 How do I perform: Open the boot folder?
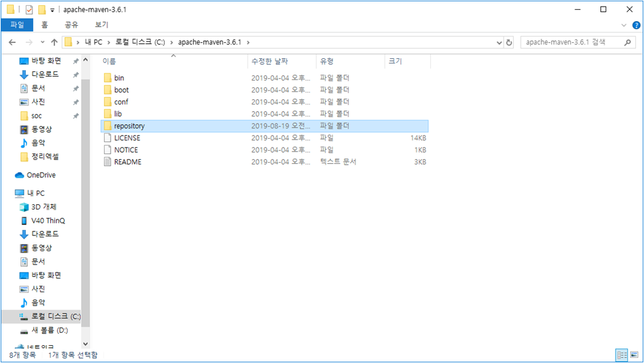121,90
